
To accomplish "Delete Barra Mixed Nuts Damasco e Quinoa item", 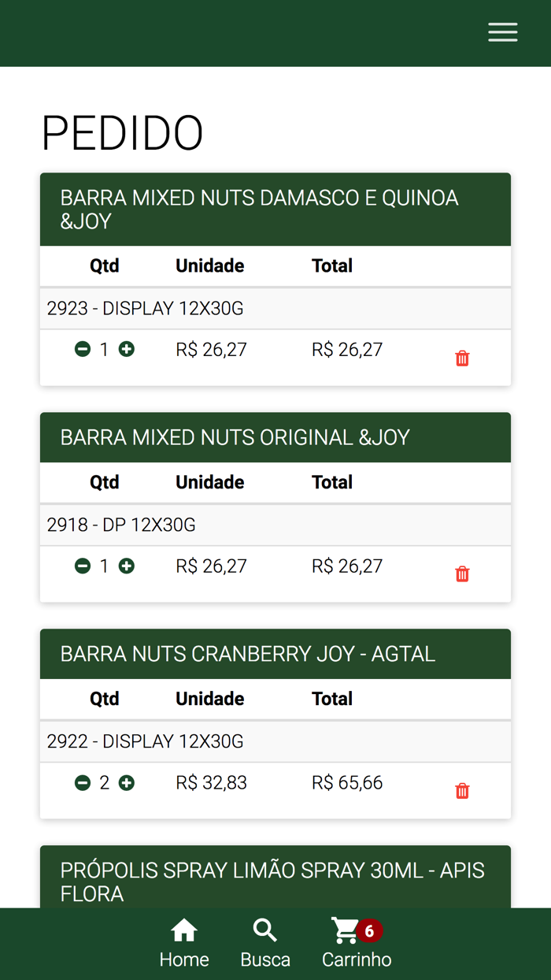I will [x=462, y=358].
